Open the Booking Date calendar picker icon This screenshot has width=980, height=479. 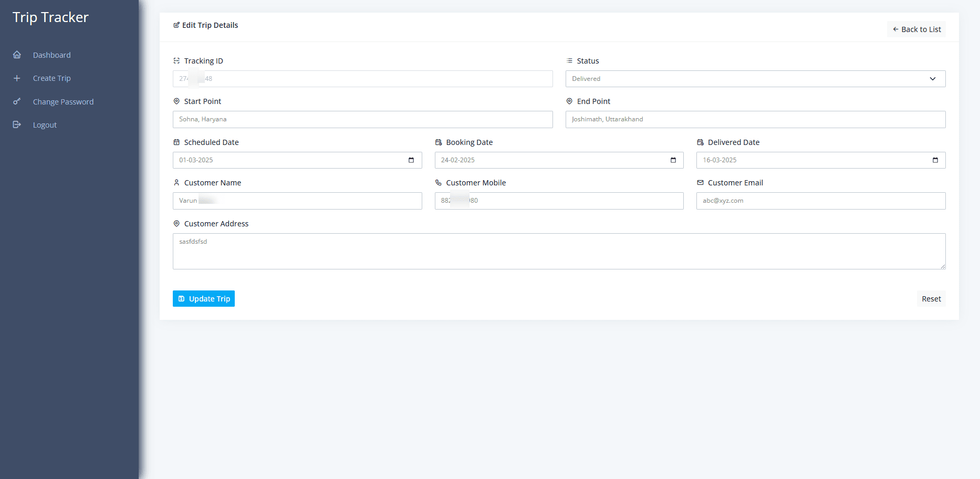(x=673, y=160)
